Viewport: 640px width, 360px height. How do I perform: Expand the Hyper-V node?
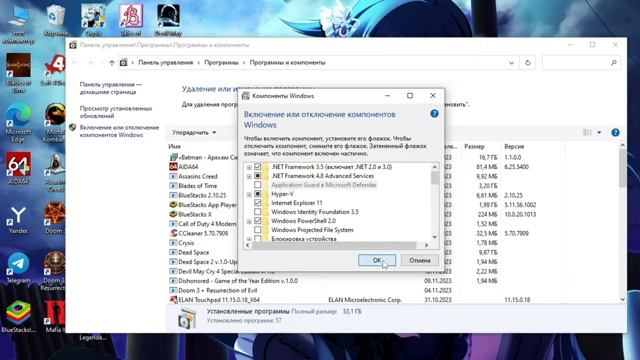249,194
